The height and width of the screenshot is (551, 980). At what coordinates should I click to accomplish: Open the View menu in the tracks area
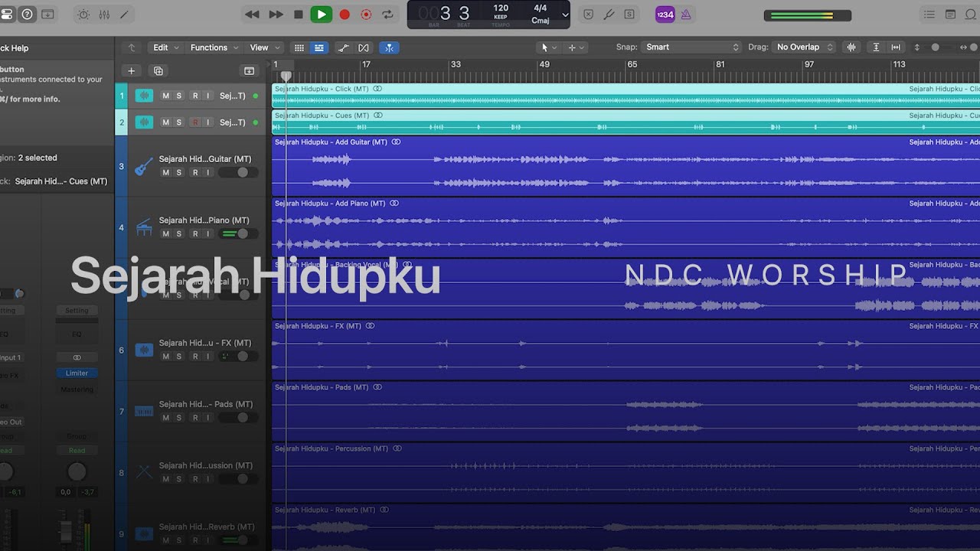tap(265, 47)
